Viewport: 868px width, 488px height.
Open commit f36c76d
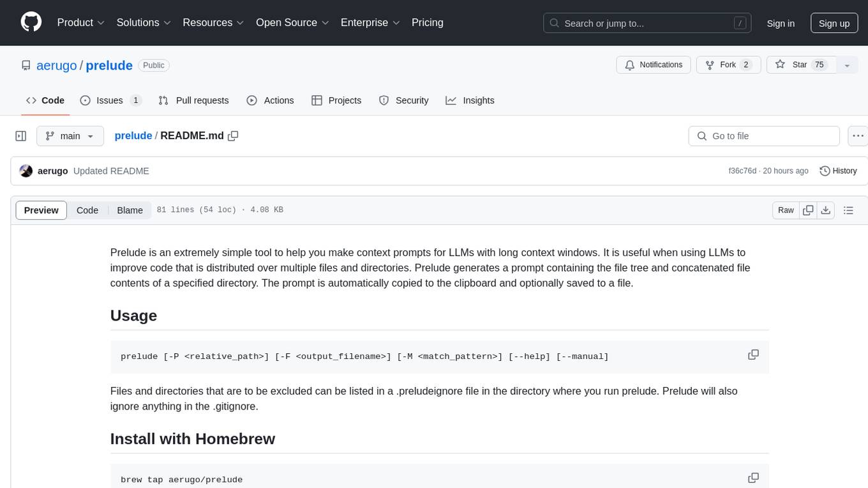click(x=742, y=171)
